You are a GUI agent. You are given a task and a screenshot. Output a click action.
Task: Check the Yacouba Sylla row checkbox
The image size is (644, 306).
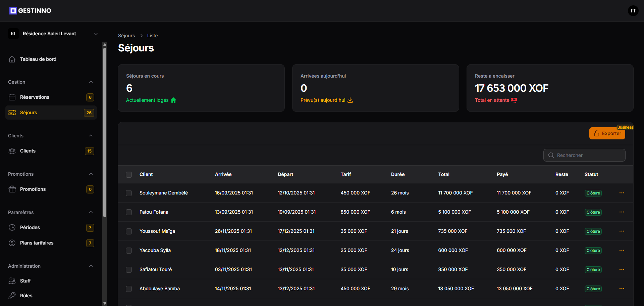click(x=129, y=251)
